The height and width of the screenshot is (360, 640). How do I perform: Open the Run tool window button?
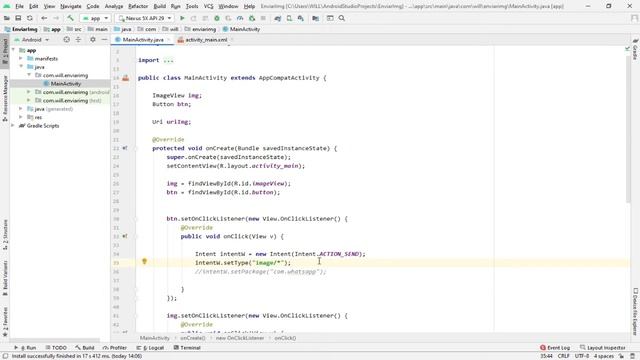(x=26, y=348)
